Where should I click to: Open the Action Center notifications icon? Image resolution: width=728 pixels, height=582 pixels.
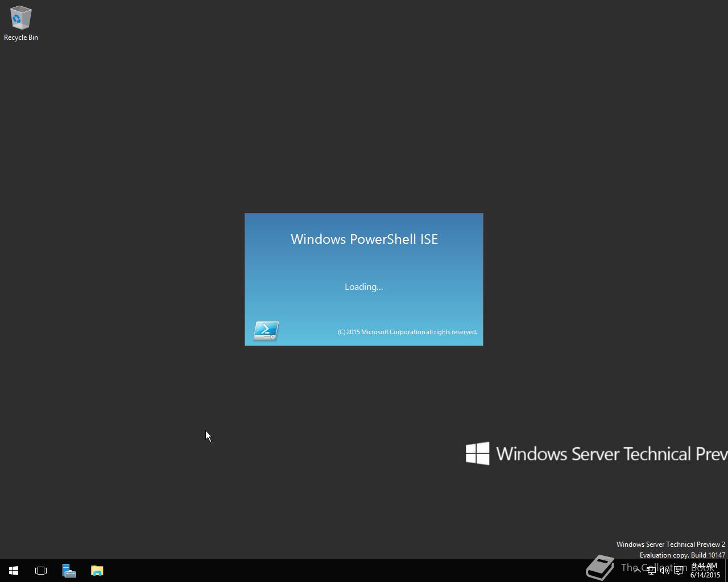coord(679,571)
